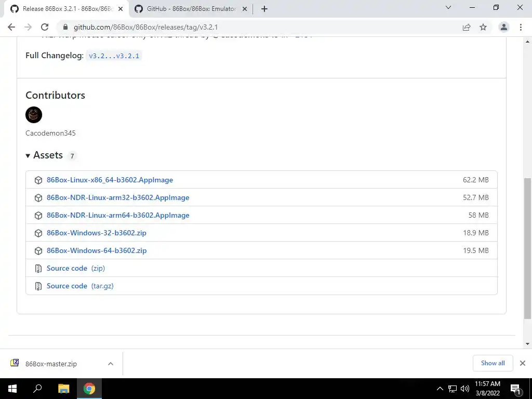This screenshot has height=399, width=532.
Task: Click the Contributors heading
Action: pos(55,96)
